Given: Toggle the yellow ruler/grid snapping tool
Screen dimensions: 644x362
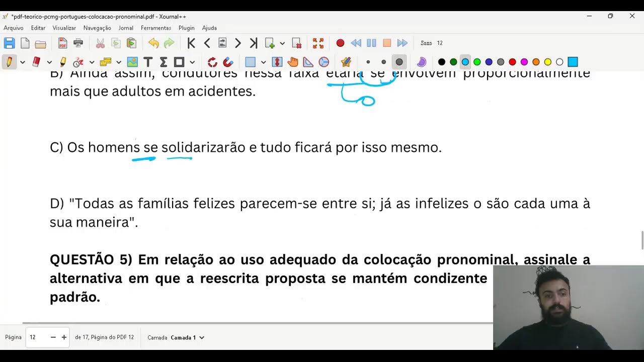Looking at the screenshot, I should 105,62.
